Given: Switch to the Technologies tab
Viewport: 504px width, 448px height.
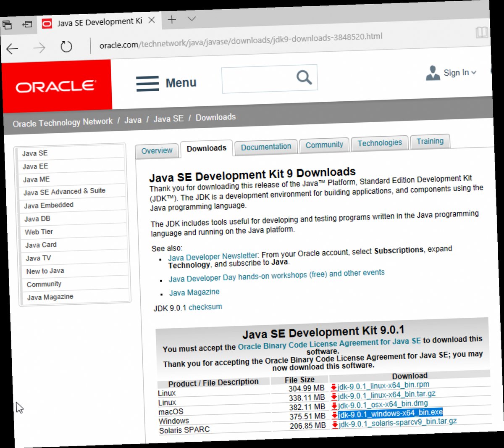Looking at the screenshot, I should pyautogui.click(x=380, y=143).
